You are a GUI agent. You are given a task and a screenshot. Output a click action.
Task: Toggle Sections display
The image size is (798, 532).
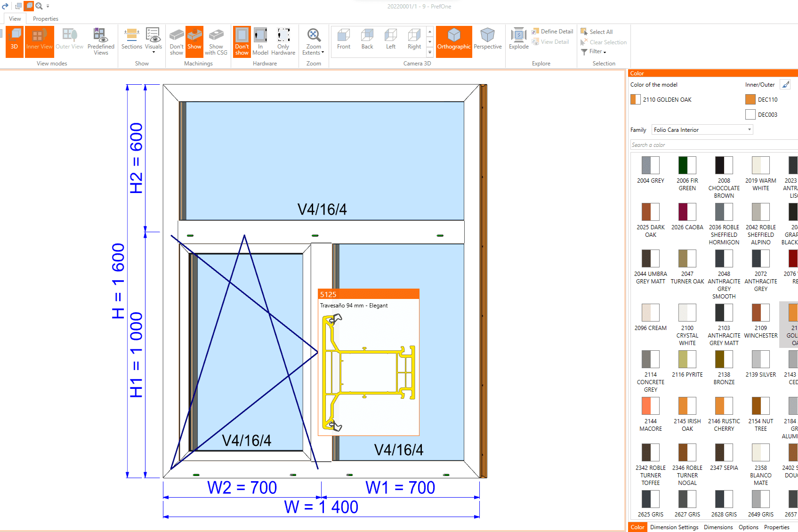pyautogui.click(x=131, y=41)
